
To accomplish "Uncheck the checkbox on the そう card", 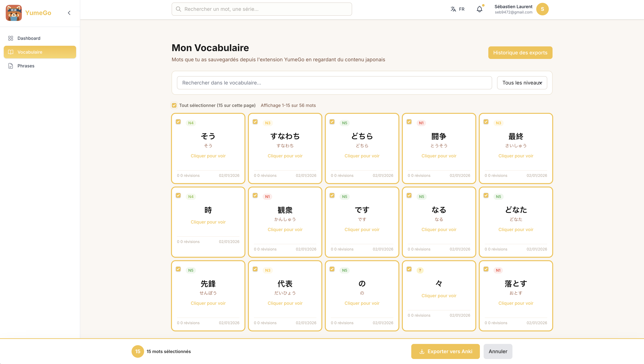I will click(x=178, y=122).
